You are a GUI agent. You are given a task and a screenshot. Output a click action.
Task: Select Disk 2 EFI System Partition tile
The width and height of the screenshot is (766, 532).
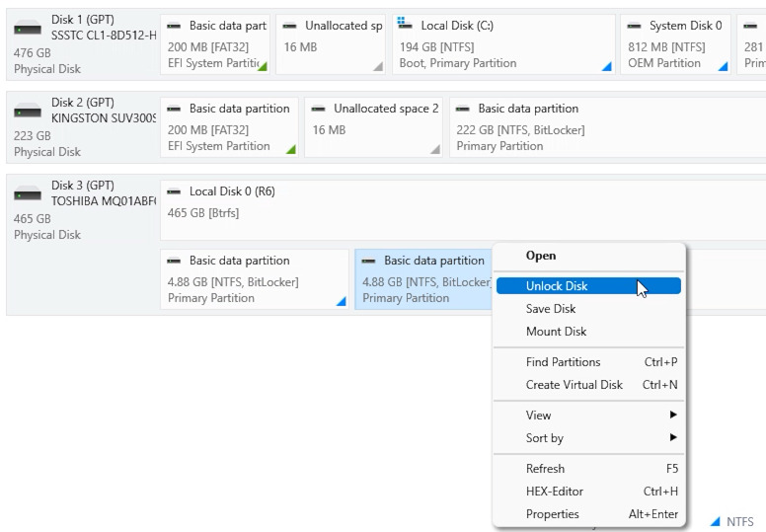click(229, 127)
